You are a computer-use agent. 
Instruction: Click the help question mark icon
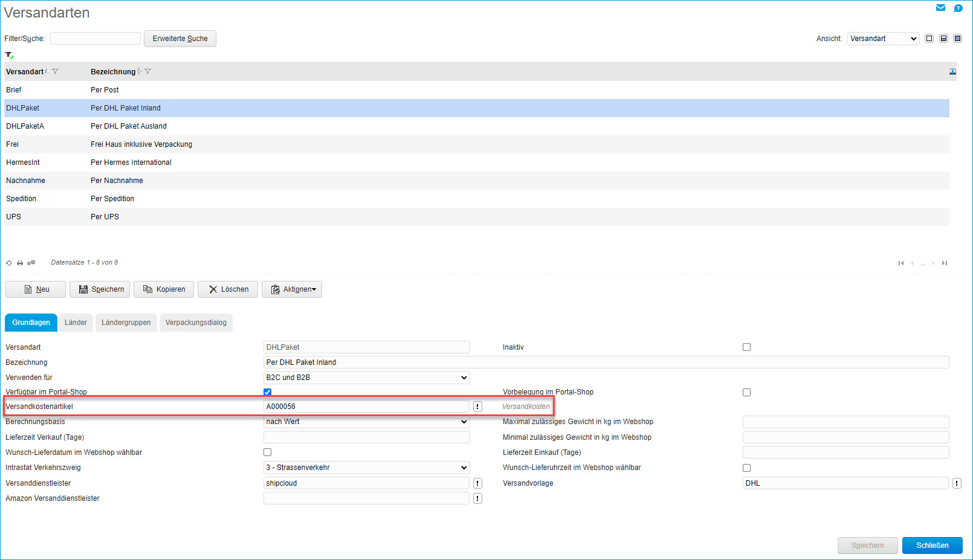tap(958, 8)
